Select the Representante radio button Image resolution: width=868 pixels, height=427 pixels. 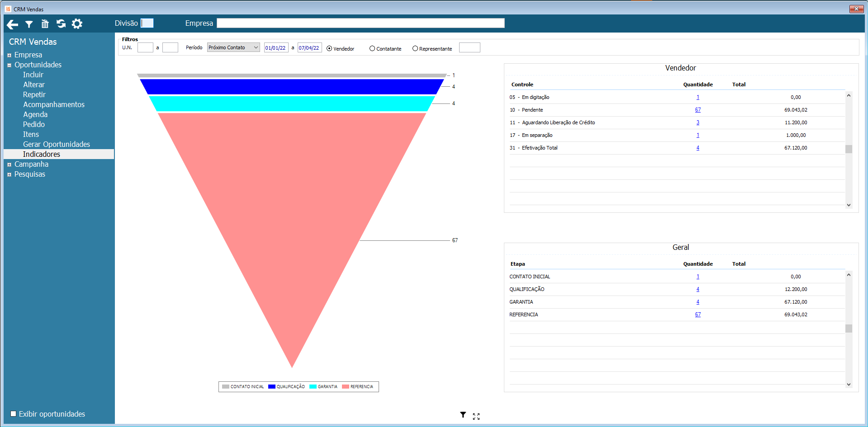pos(415,48)
